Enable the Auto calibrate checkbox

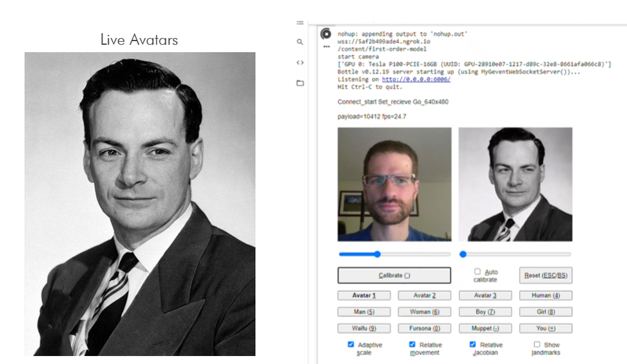(x=477, y=271)
